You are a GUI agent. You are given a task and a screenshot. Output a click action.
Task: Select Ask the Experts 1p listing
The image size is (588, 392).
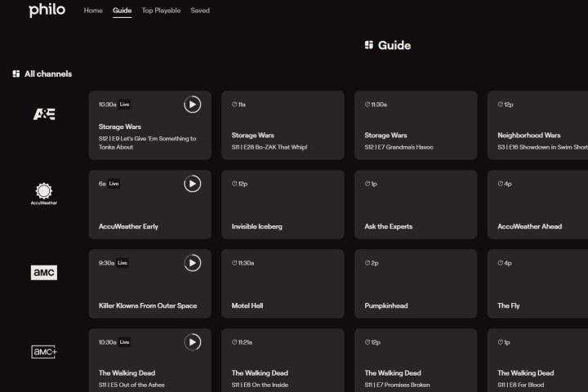pos(416,204)
